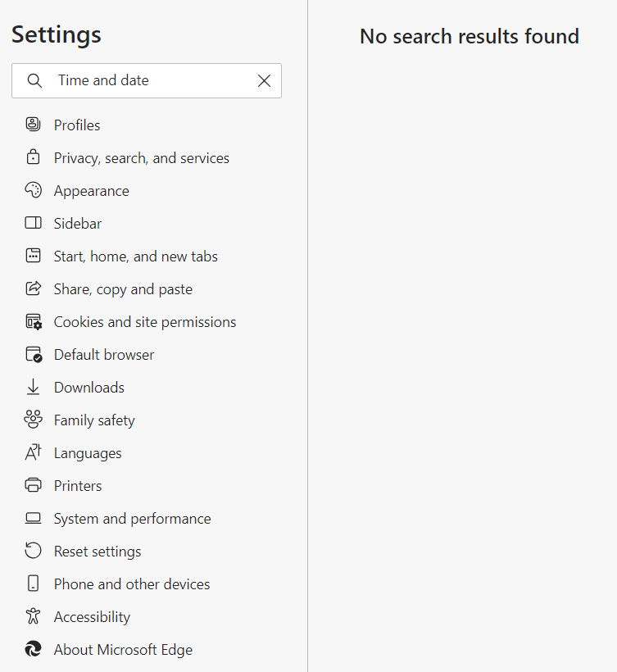Open Cookies and site permissions
This screenshot has width=617, height=672.
[144, 322]
